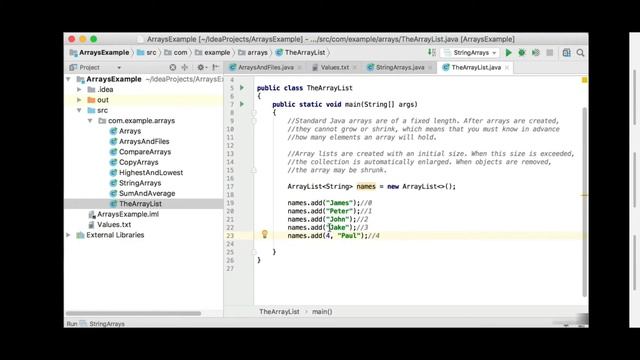Click the fold marker at line 8
This screenshot has height=360, width=640.
pos(253,113)
